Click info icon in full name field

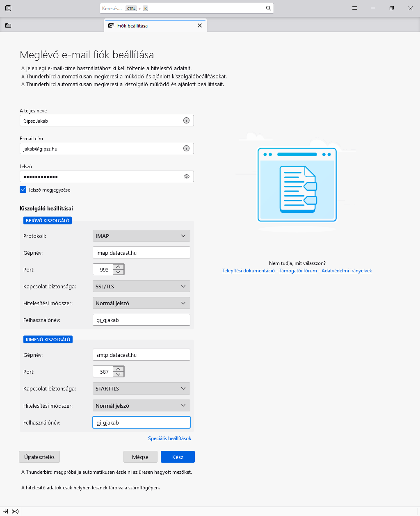coord(186,121)
